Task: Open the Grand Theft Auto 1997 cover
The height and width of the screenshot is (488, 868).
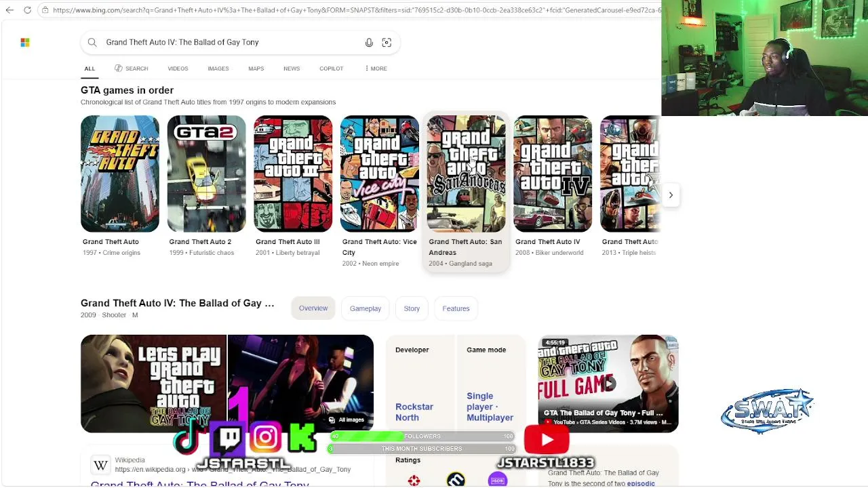Action: [x=120, y=174]
